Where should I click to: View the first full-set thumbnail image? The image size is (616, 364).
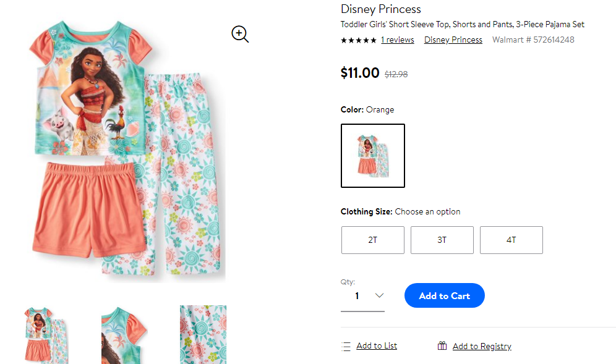click(46, 335)
